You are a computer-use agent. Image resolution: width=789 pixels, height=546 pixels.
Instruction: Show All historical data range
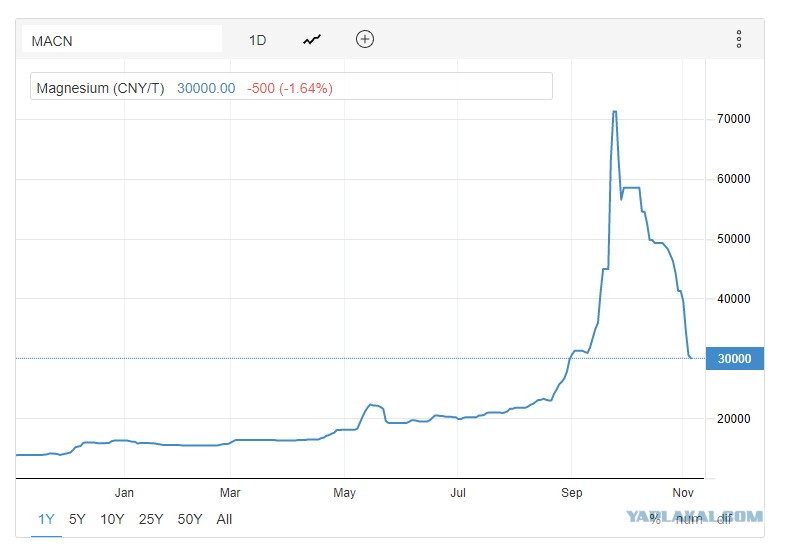pyautogui.click(x=224, y=519)
